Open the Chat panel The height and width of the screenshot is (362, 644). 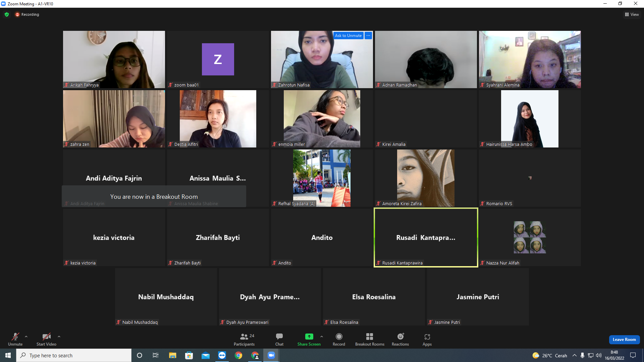pyautogui.click(x=279, y=339)
